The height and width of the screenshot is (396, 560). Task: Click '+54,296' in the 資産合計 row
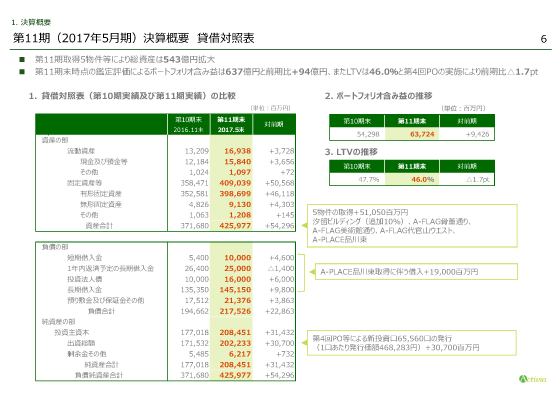point(280,226)
